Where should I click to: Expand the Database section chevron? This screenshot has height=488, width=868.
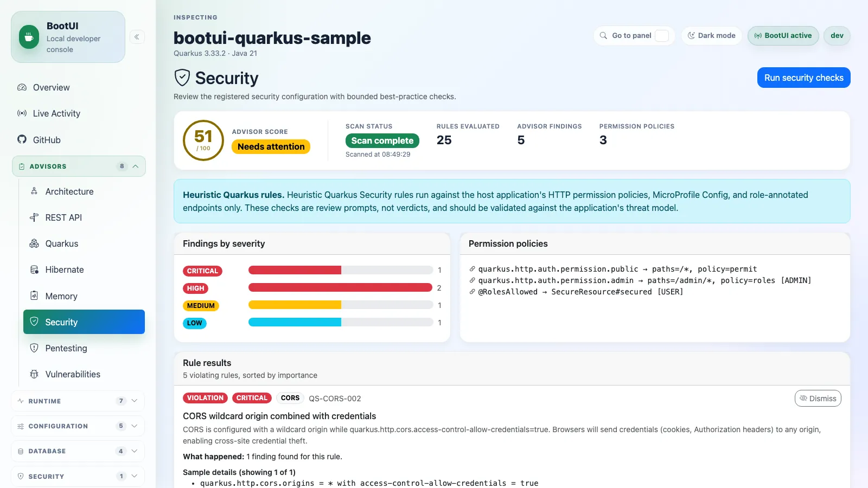tap(135, 451)
